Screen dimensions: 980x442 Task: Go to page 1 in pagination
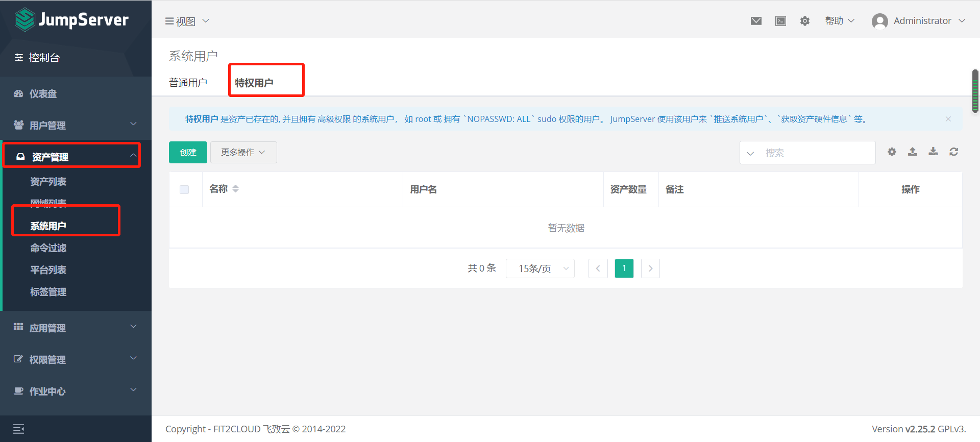tap(624, 268)
